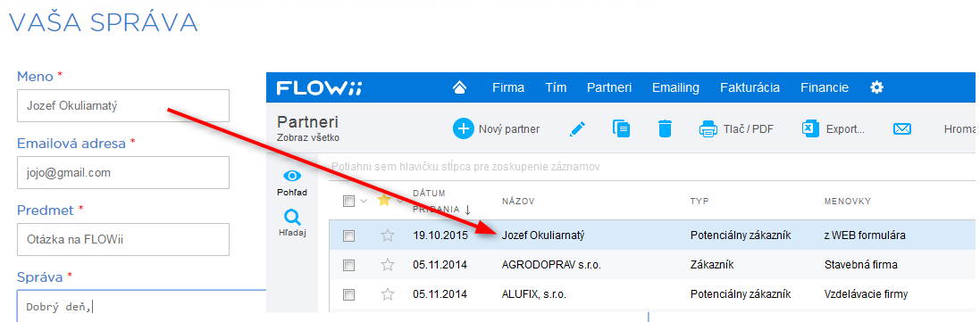Select AGRODOPRAV s.r.o. name cell
980x322 pixels.
coord(551,265)
